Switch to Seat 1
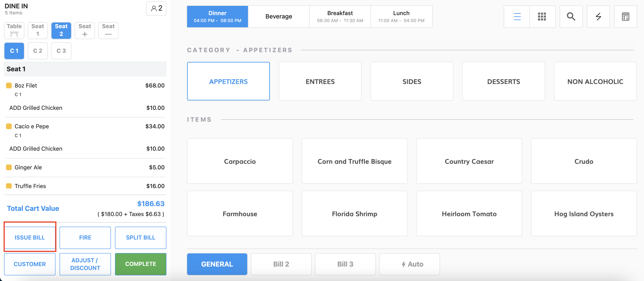Viewport: 644px width, 281px height. [x=38, y=30]
